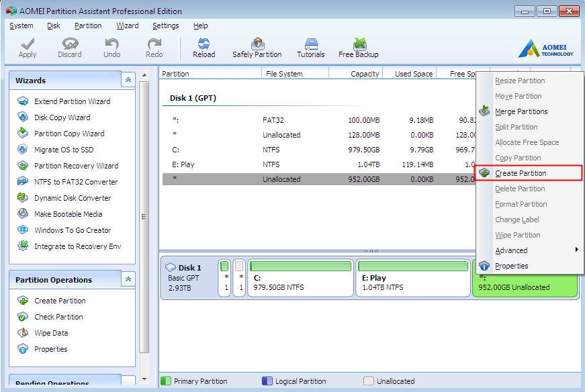Select the 128.00MB Unallocated row

(319, 135)
